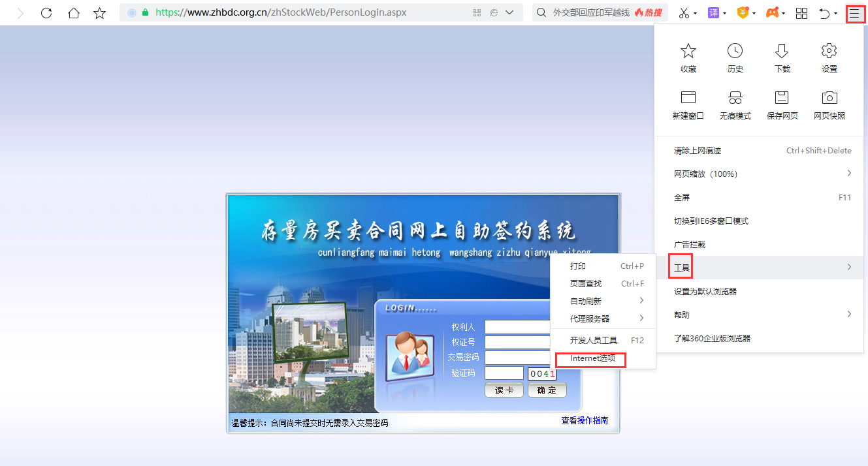Expand the 自动刷新 submenu
This screenshot has width=868, height=466.
(641, 301)
